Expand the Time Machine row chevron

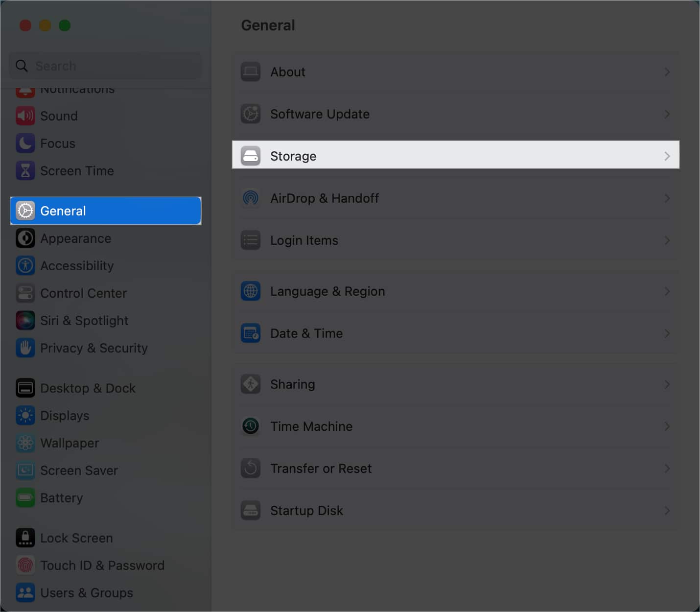click(667, 426)
